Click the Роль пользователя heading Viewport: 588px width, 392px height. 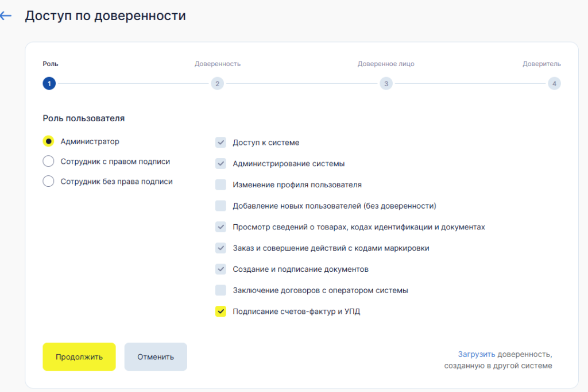[84, 118]
